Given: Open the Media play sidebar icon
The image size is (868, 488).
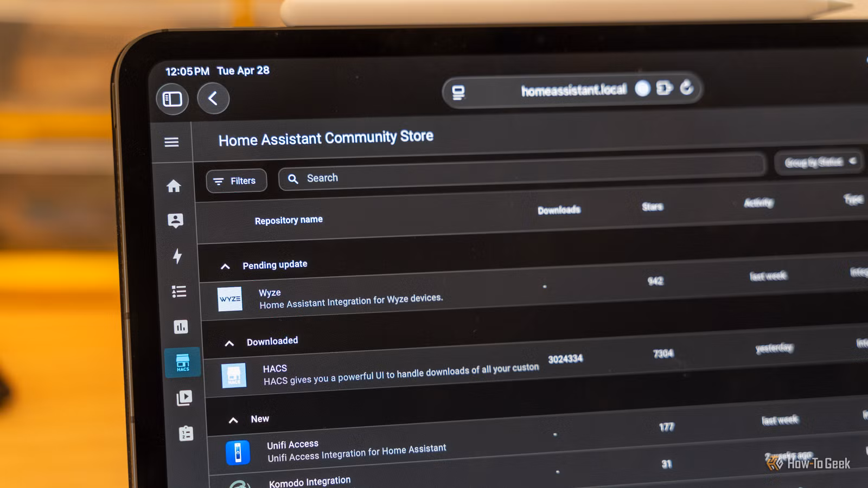Looking at the screenshot, I should click(x=184, y=398).
